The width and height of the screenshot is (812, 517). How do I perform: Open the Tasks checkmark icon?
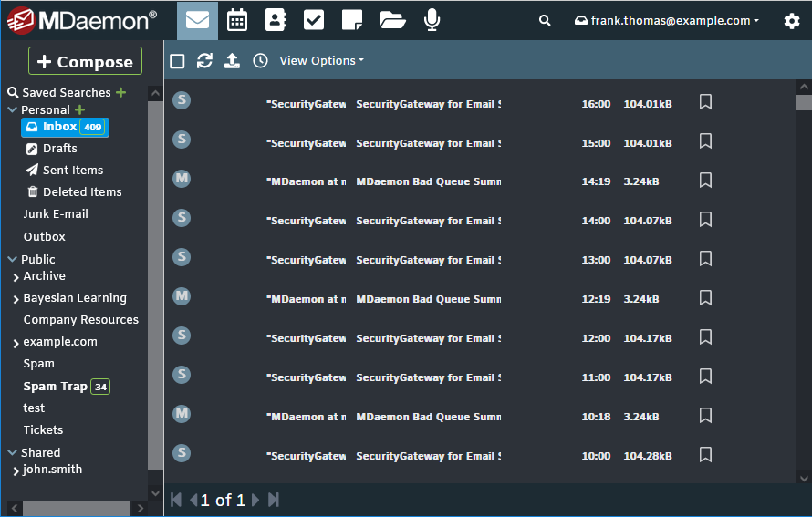(313, 20)
